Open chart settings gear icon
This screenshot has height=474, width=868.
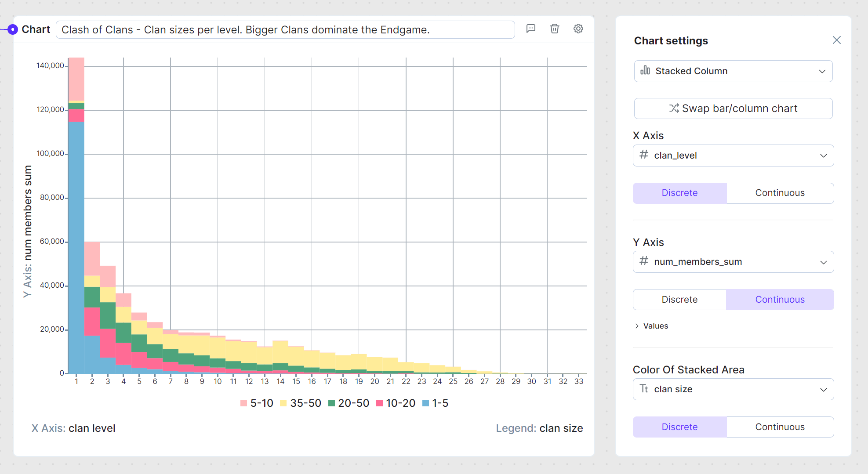[x=578, y=29]
